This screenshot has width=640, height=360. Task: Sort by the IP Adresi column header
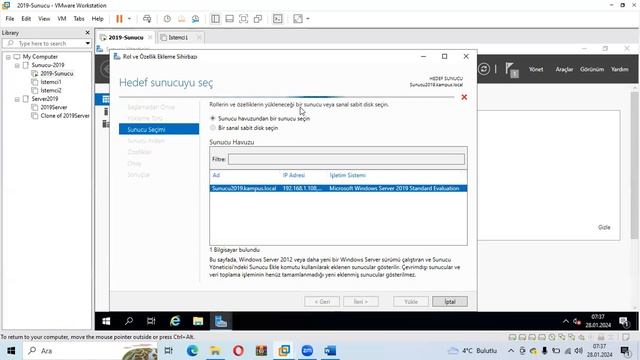294,175
